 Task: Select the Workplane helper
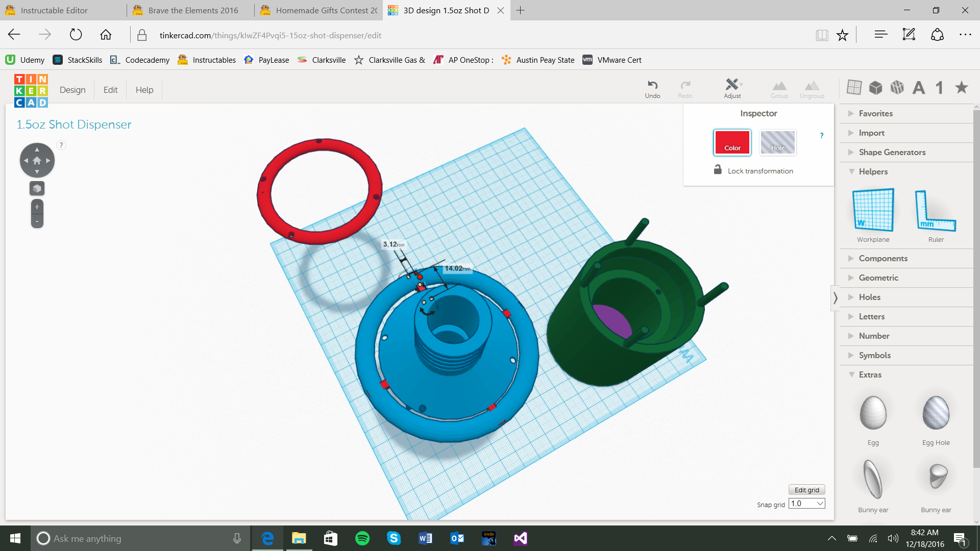pos(873,215)
